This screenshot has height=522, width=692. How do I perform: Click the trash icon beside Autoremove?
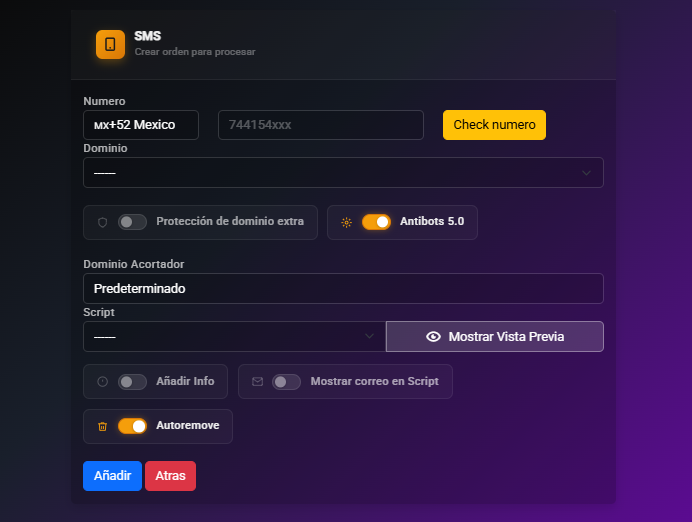102,426
